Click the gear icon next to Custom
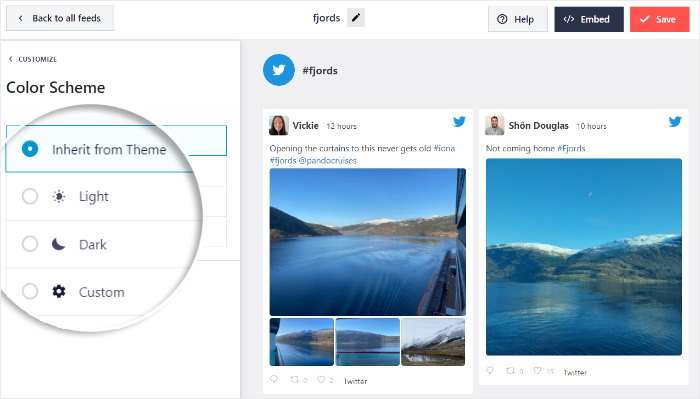Viewport: 700px width, 399px height. click(x=59, y=291)
